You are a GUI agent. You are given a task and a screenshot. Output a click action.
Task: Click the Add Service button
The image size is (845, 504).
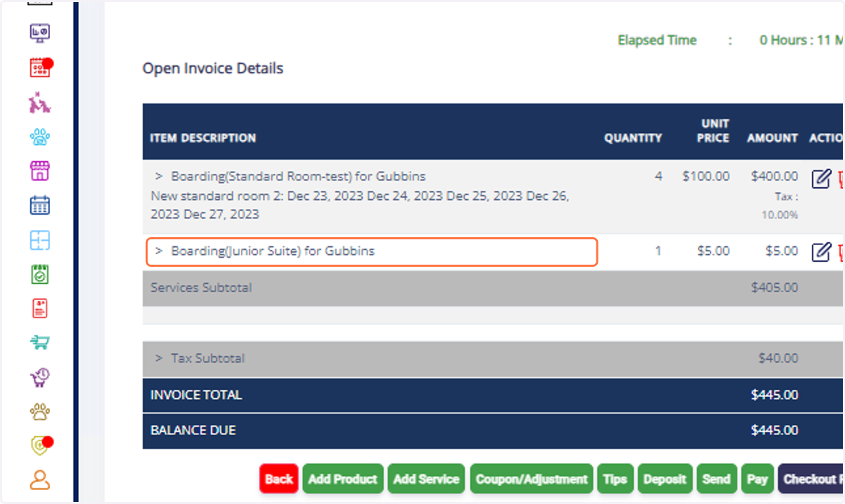[426, 479]
